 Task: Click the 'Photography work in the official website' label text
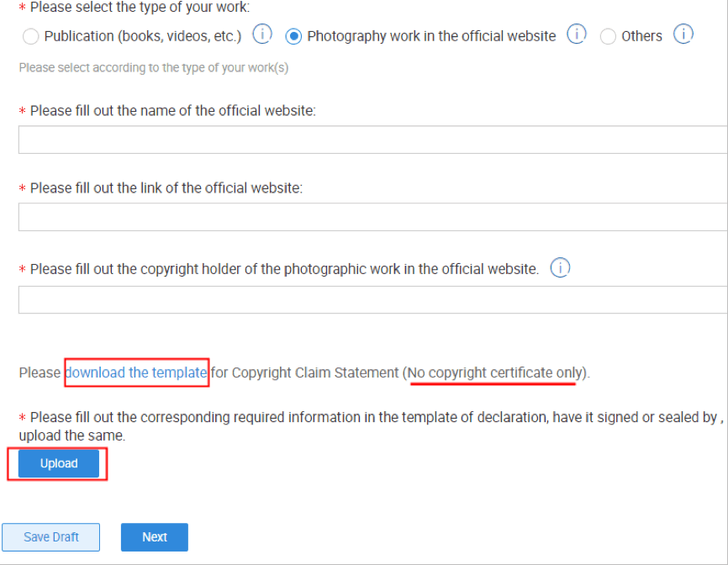click(431, 36)
